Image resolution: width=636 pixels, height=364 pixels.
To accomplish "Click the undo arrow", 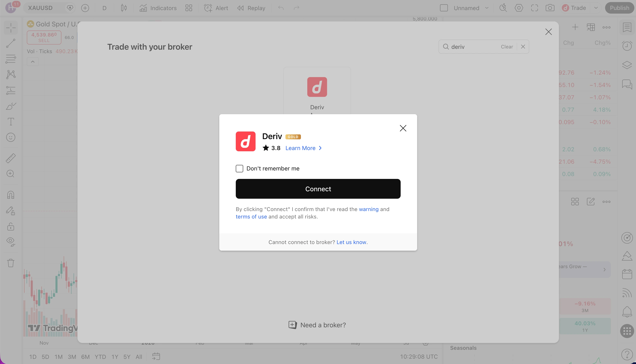I will pos(281,8).
